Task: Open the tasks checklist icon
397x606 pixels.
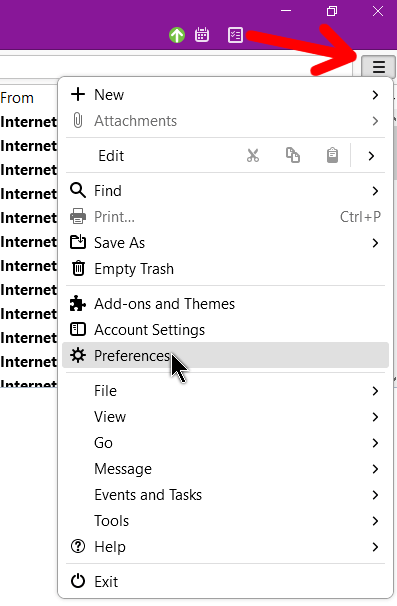Action: coord(235,35)
